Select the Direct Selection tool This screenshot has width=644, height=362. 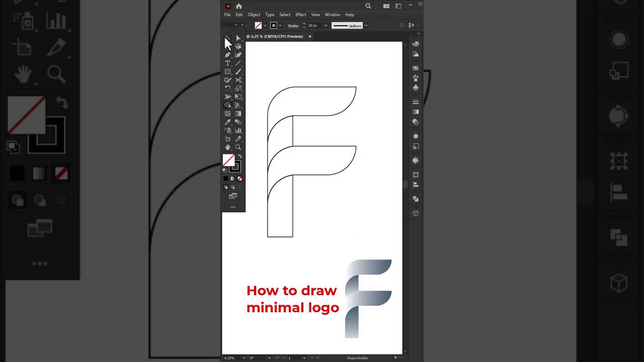click(x=238, y=38)
